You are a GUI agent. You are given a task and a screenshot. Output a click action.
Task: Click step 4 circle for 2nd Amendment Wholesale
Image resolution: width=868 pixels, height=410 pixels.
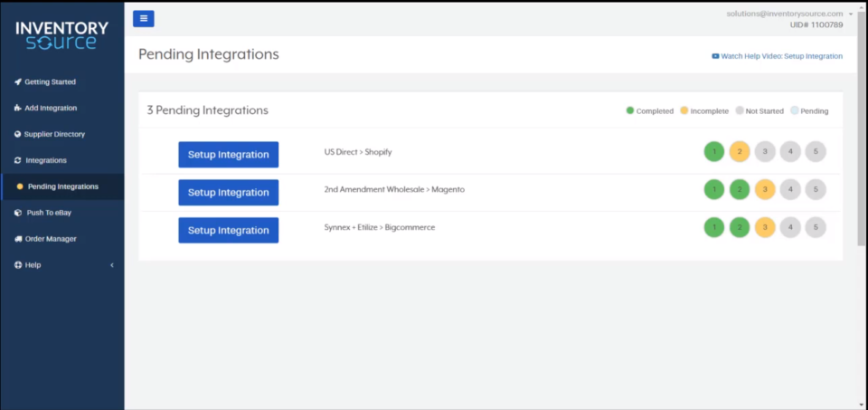(790, 189)
